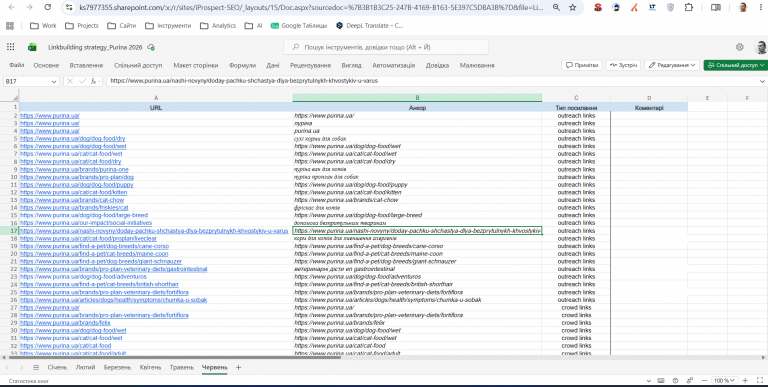768x387 pixels.
Task: Expand the formula bar chevron
Action: (762, 81)
